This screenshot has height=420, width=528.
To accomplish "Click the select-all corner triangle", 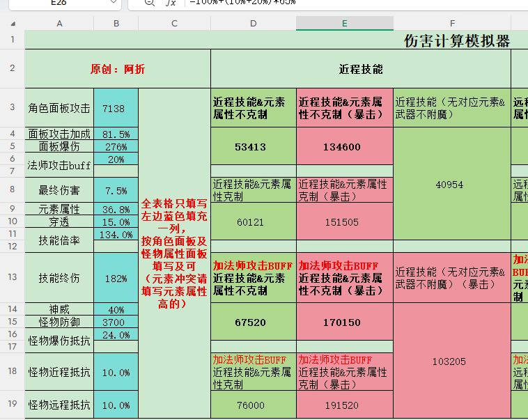I will click(x=13, y=24).
